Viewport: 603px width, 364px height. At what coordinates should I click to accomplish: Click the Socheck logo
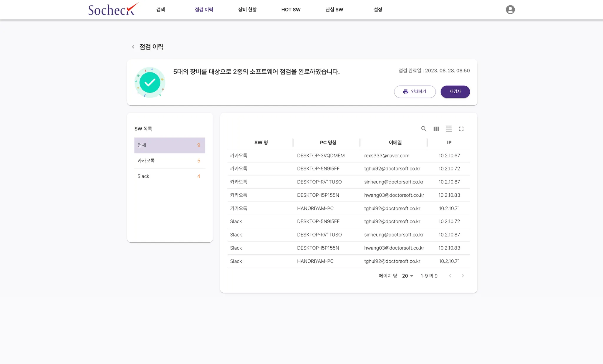point(113,9)
